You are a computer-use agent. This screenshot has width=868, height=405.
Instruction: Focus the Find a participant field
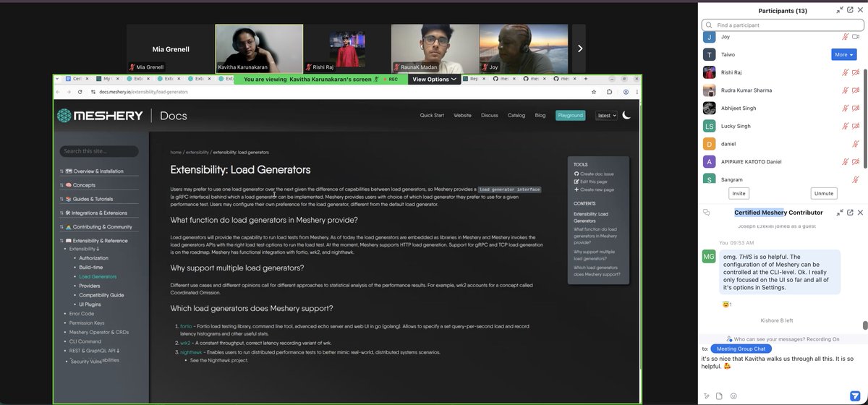pyautogui.click(x=783, y=25)
